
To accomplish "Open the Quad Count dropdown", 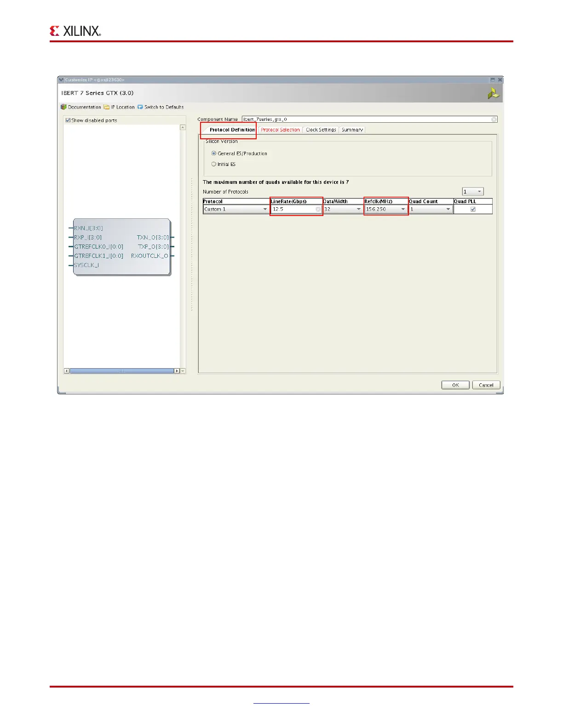I will [x=431, y=209].
